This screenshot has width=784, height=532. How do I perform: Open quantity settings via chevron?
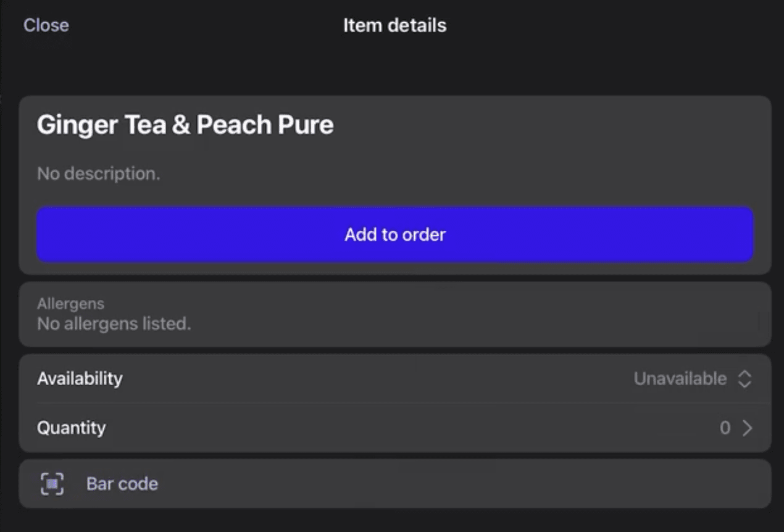click(746, 428)
